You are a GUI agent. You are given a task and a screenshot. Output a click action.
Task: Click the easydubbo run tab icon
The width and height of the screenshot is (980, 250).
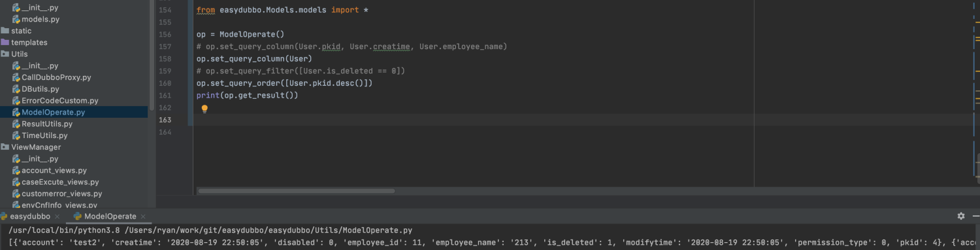5,216
